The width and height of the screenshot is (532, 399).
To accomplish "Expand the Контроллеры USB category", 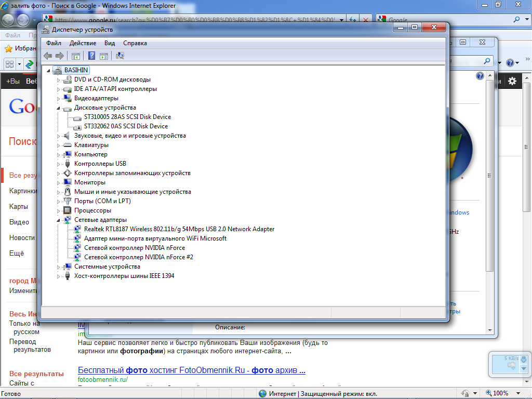I will (x=58, y=164).
